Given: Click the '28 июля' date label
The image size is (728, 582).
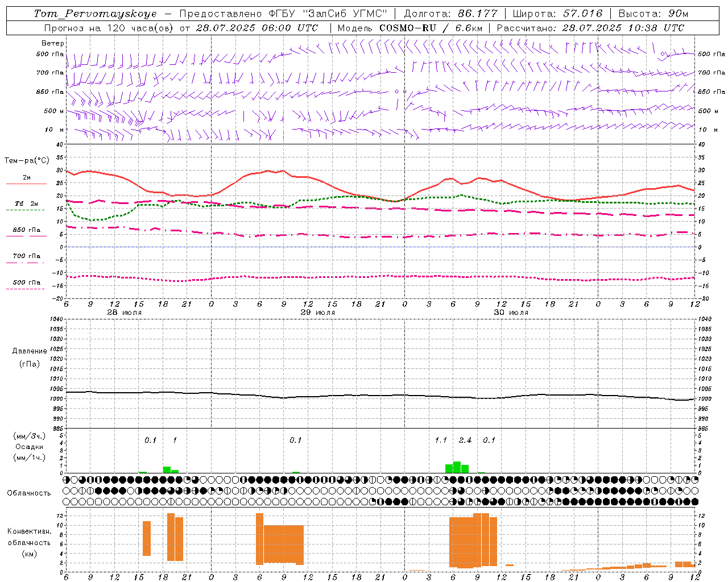Looking at the screenshot, I should click(x=125, y=313).
